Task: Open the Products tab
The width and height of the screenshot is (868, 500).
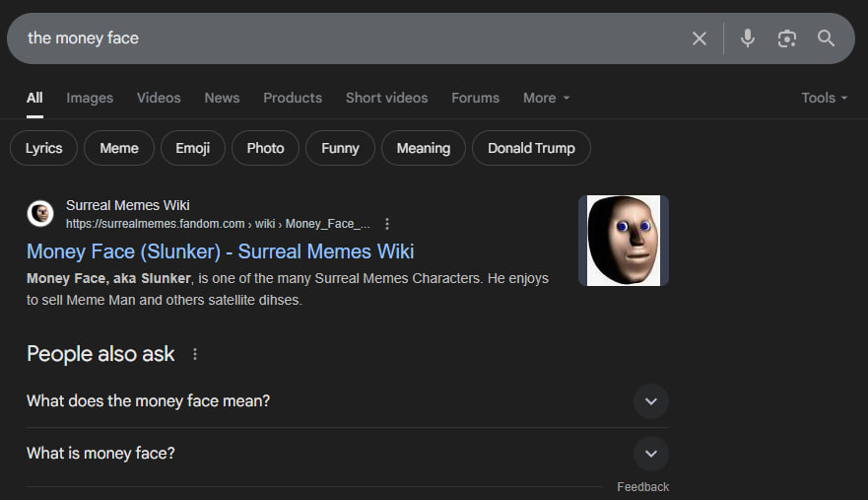Action: (x=293, y=98)
